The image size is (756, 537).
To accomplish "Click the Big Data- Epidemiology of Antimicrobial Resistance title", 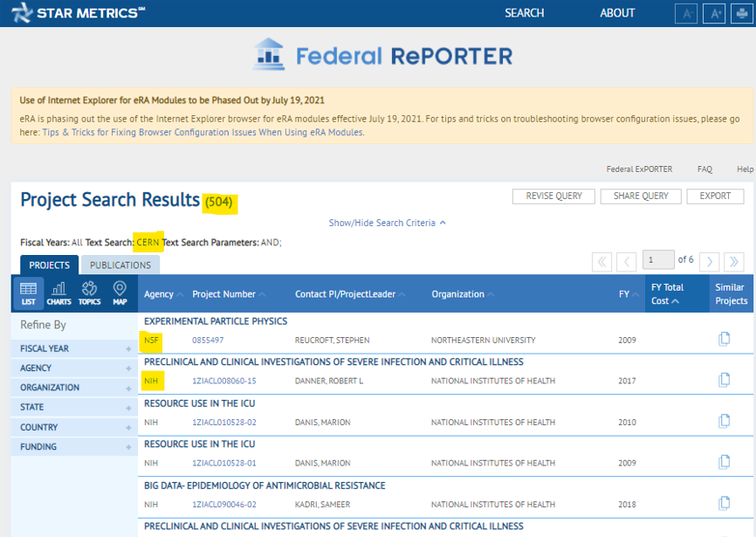I will [265, 485].
